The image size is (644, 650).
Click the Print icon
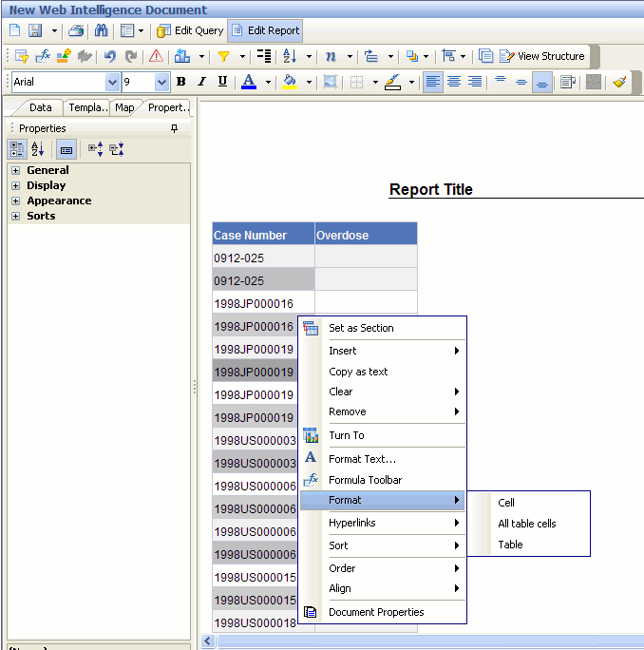(x=76, y=30)
